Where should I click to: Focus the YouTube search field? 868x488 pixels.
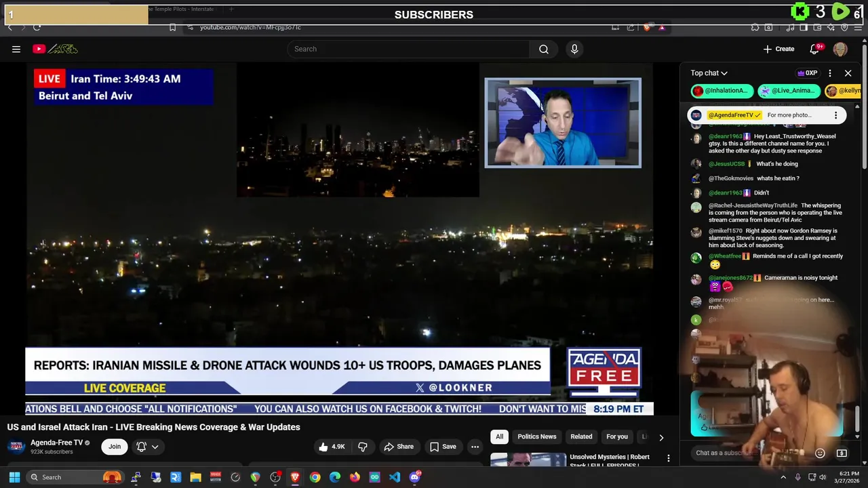pyautogui.click(x=408, y=49)
